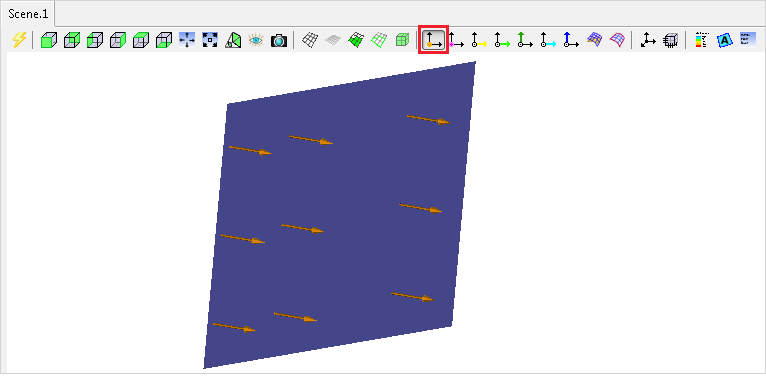Open the rainbow color legend icon
This screenshot has height=380, width=766.
(x=702, y=40)
